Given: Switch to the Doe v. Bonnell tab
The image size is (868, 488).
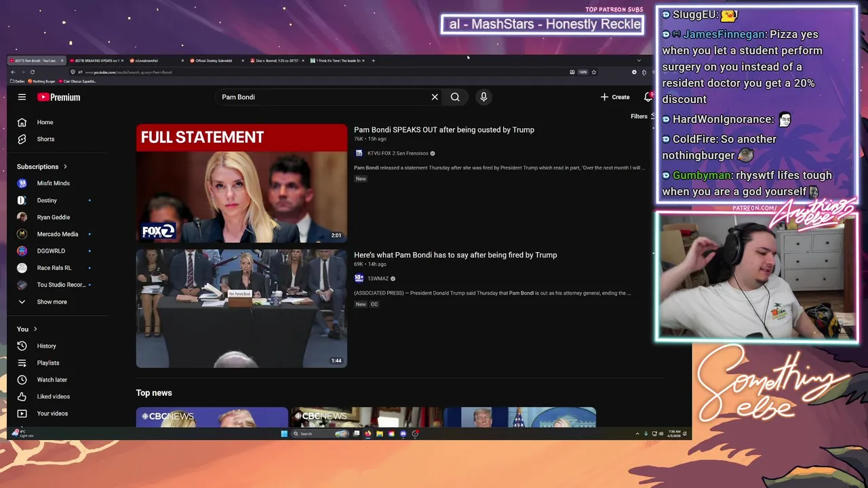Looking at the screenshot, I should coord(277,60).
